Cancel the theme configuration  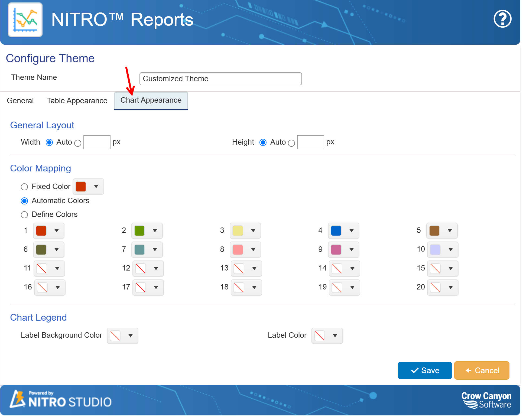(482, 370)
